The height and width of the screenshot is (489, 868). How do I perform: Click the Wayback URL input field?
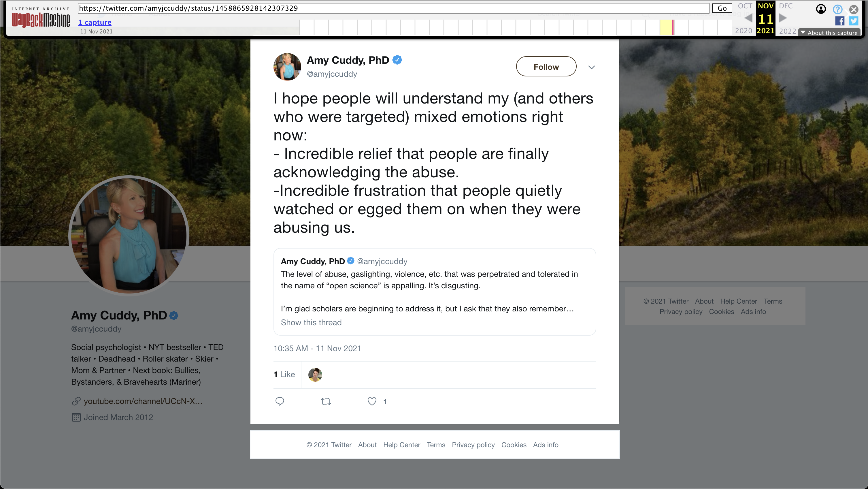point(393,8)
